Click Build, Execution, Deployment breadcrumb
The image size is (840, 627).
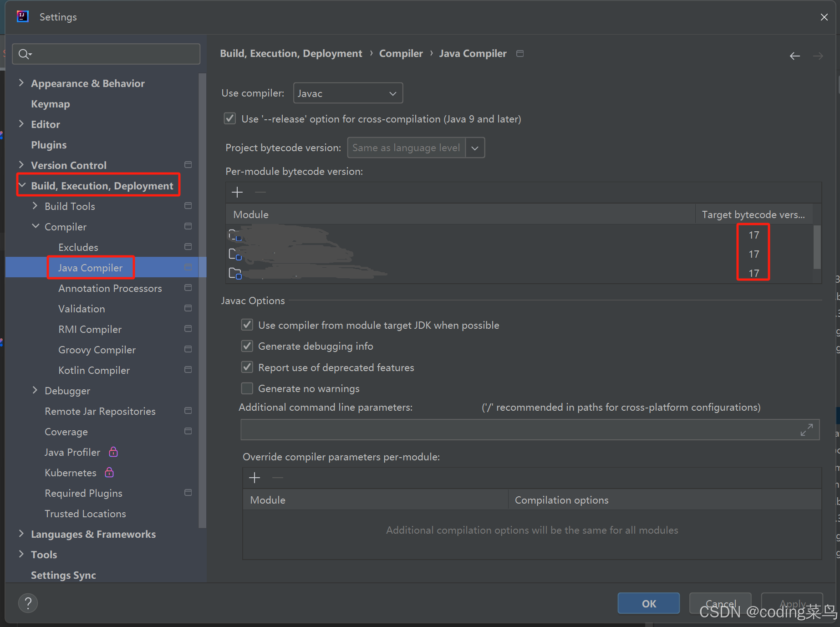(291, 53)
